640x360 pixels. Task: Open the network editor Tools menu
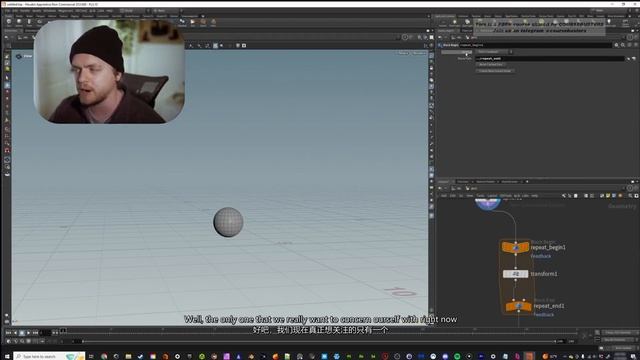point(480,196)
